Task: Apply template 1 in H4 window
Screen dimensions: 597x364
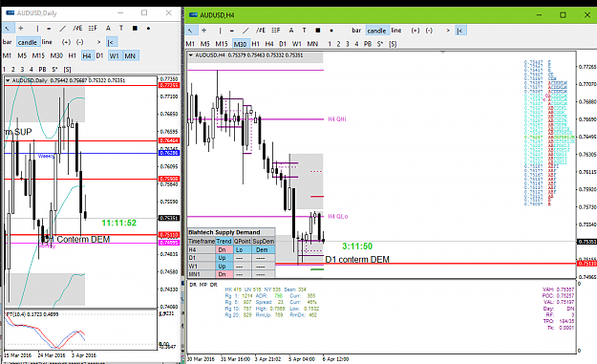Action: [x=330, y=44]
